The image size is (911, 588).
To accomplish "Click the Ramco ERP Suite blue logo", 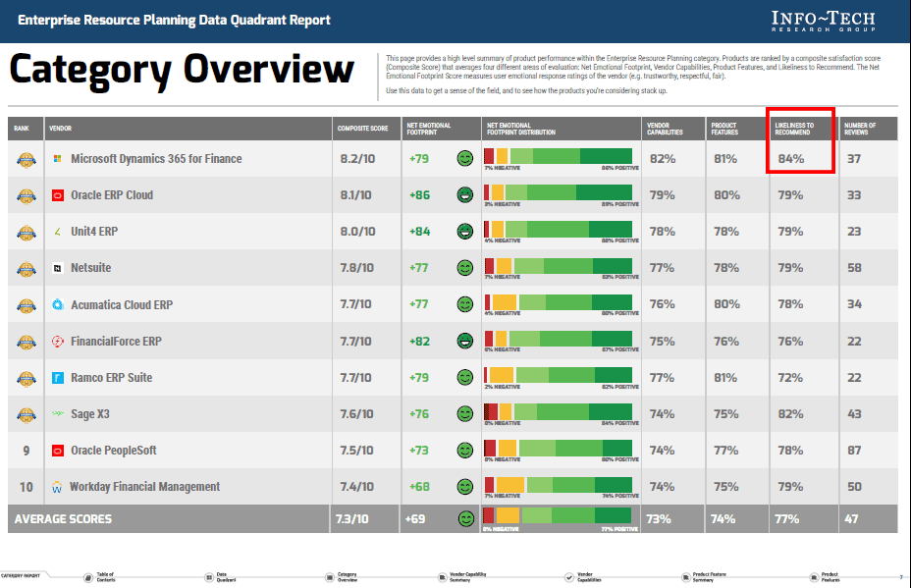I will pyautogui.click(x=58, y=378).
